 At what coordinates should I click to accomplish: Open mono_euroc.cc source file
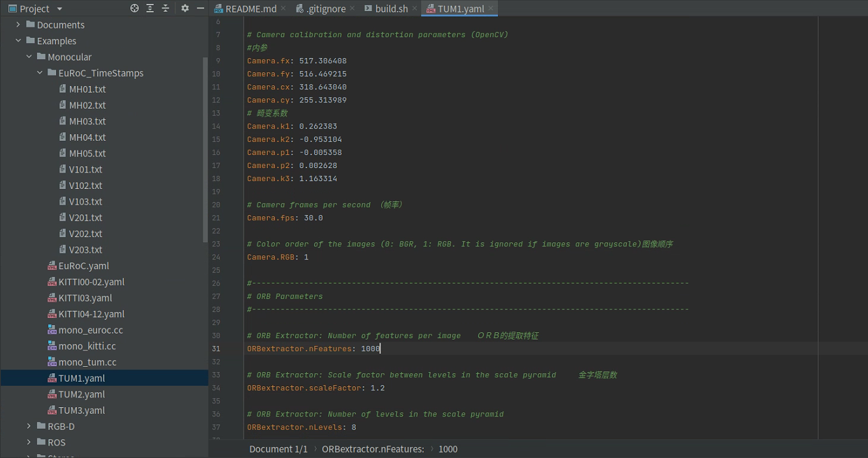91,330
